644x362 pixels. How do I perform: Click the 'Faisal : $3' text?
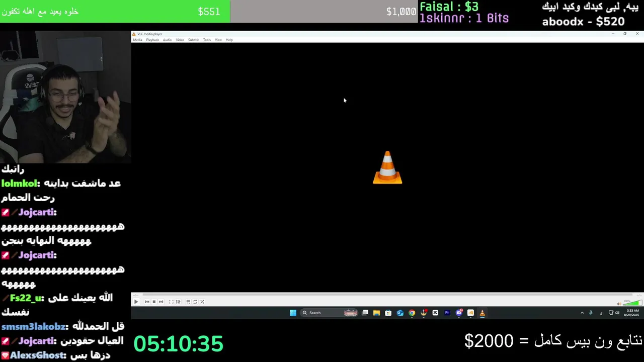coord(449,7)
